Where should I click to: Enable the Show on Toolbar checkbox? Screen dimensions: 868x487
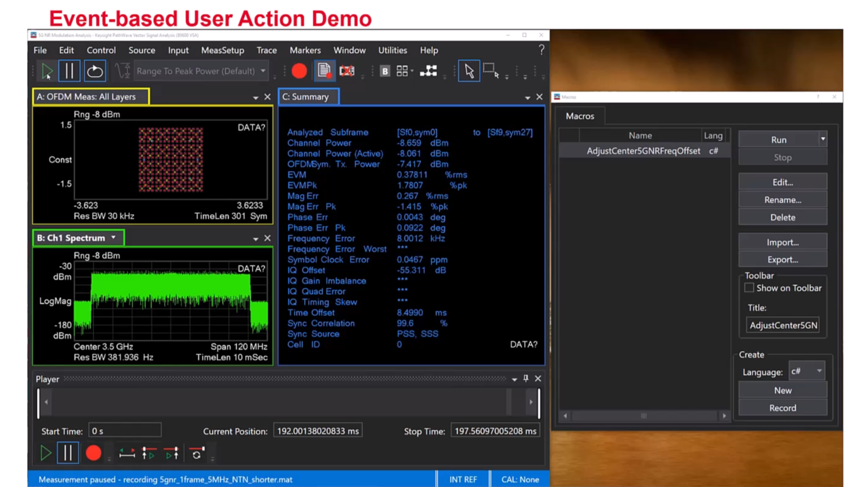[x=749, y=288]
